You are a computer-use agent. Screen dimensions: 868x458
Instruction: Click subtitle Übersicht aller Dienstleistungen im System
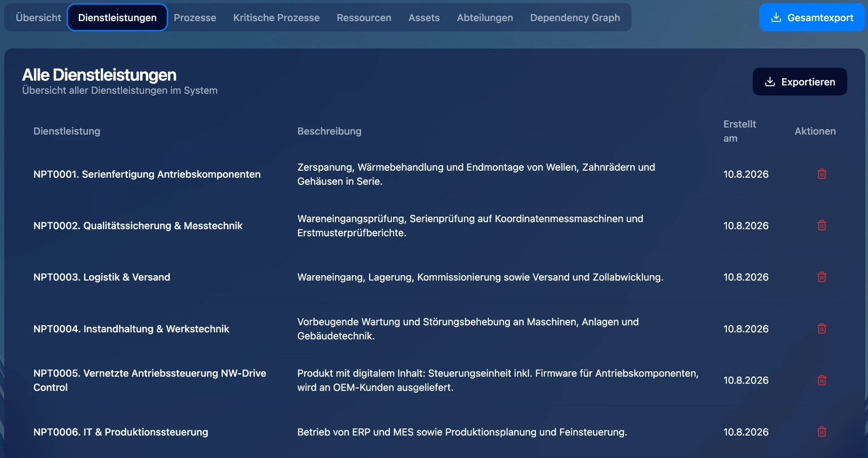tap(120, 90)
